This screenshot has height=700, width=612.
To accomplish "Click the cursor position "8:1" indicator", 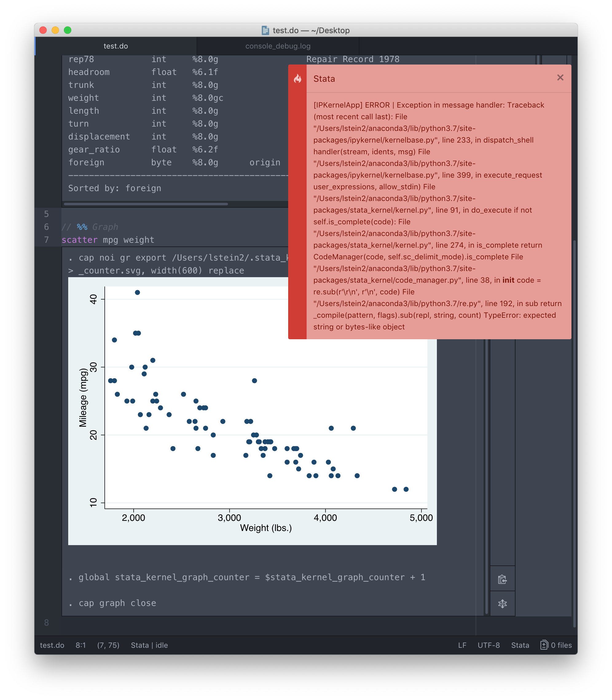I will pos(80,645).
